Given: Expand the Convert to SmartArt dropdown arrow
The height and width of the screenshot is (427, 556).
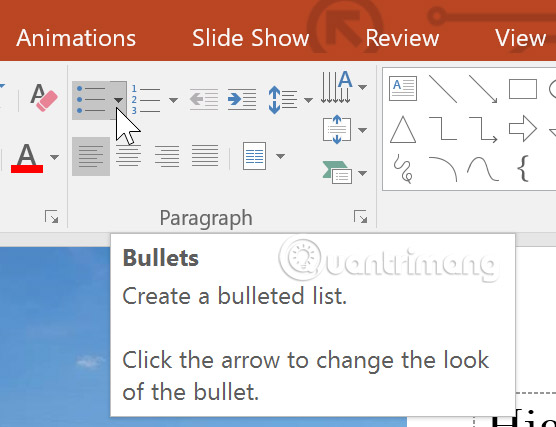Looking at the screenshot, I should (362, 173).
